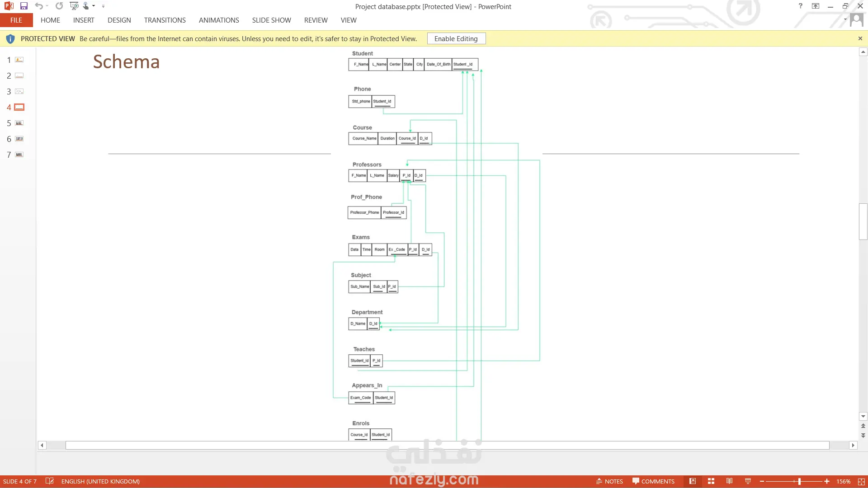Open the undo history dropdown arrow

(x=47, y=6)
